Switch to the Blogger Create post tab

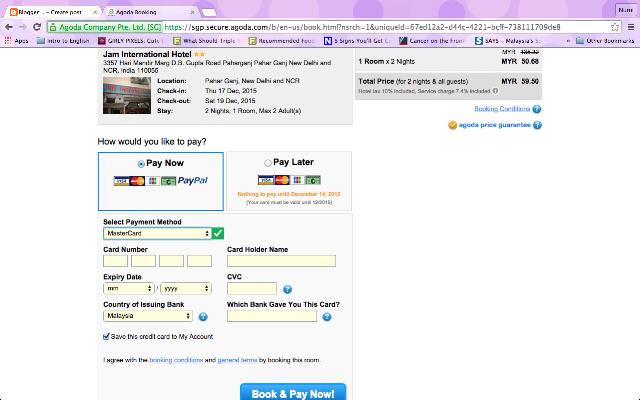53,12
